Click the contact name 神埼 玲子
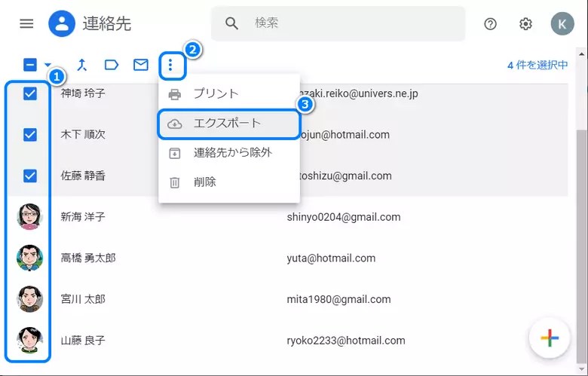This screenshot has height=376, width=588. coord(83,93)
